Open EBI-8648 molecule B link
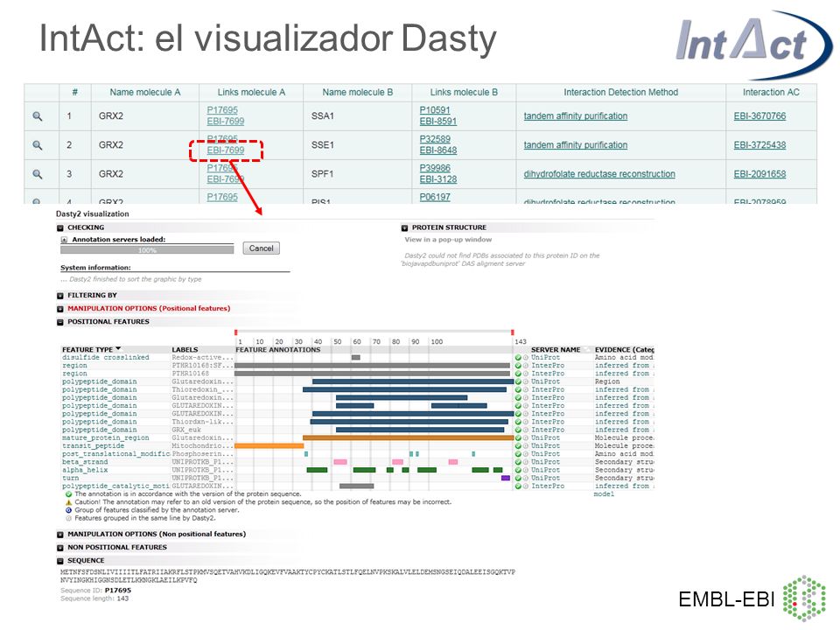The image size is (840, 630). [x=438, y=150]
